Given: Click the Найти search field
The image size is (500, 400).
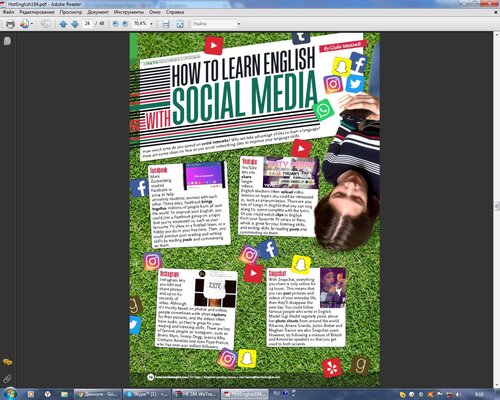Looking at the screenshot, I should point(213,24).
